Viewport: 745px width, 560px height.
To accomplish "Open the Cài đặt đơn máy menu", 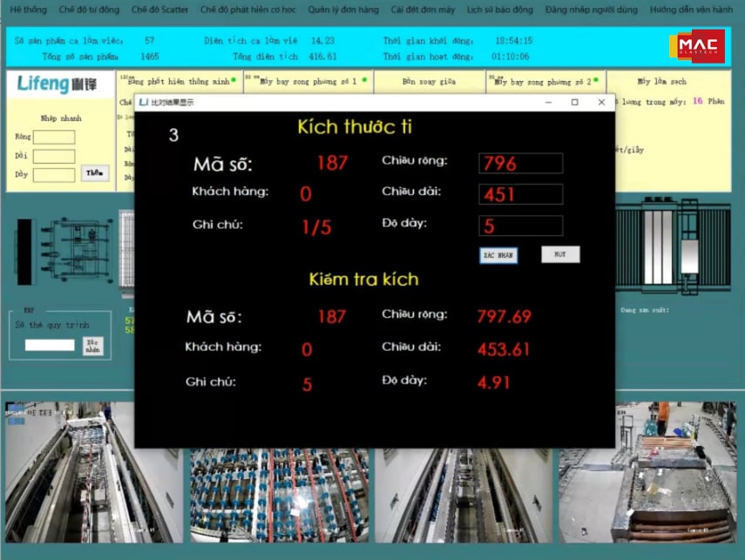I will click(x=423, y=10).
